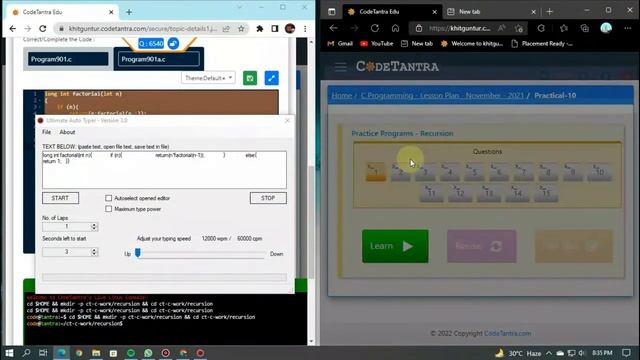Open the File menu in Auto Typer
Image resolution: width=640 pixels, height=360 pixels.
[x=47, y=132]
